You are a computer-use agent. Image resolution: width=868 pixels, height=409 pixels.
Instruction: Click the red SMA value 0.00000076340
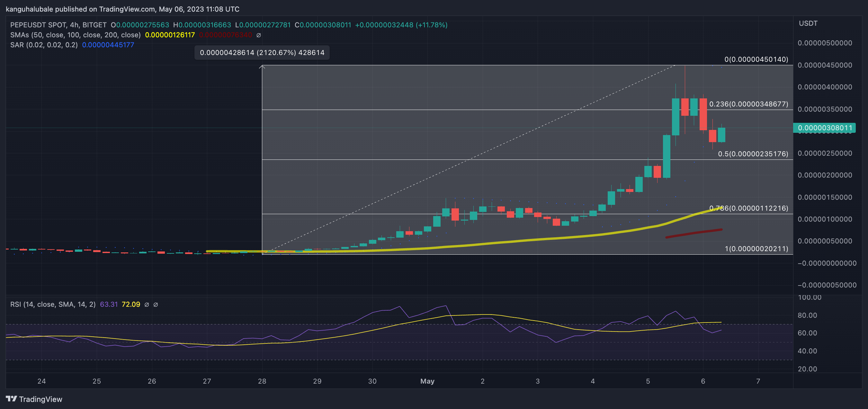pos(225,35)
